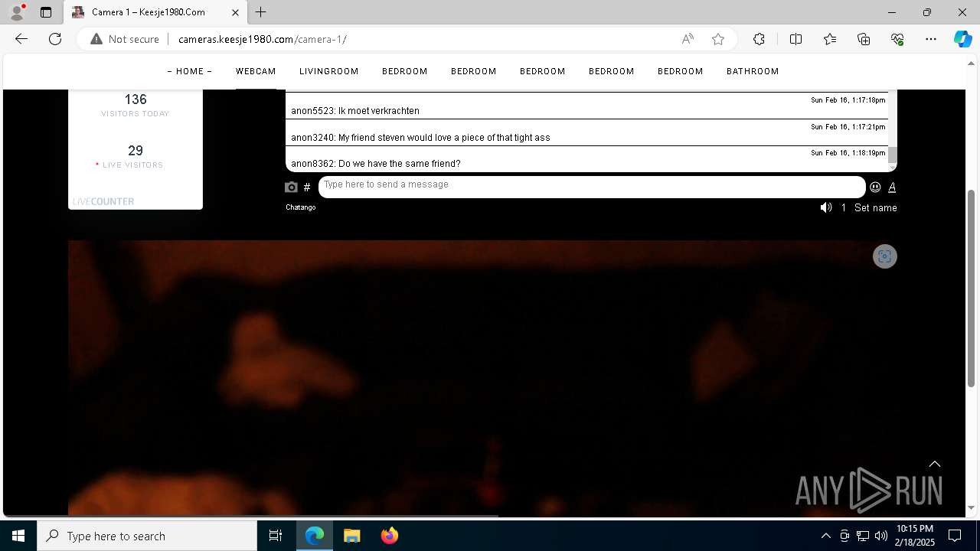980x551 pixels.
Task: Open Task View on taskbar
Action: 276,536
